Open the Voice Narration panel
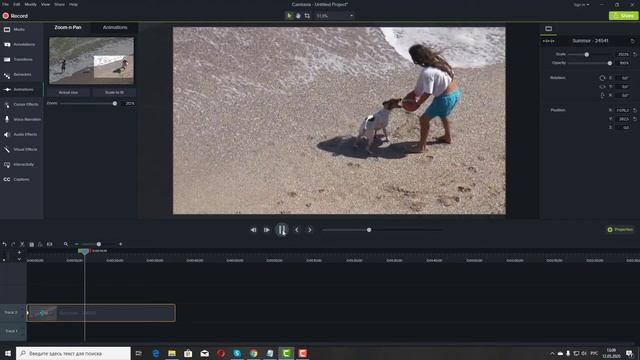 pyautogui.click(x=21, y=120)
